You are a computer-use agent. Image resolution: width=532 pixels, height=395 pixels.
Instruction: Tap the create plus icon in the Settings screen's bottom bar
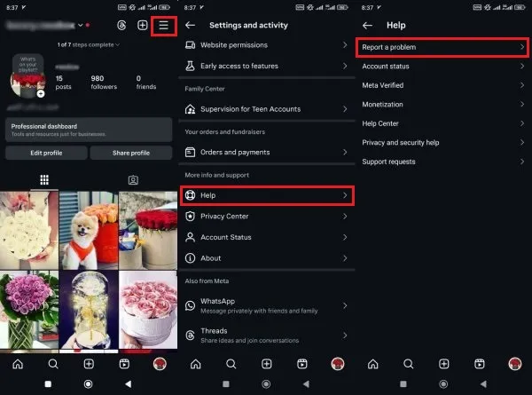[266, 364]
